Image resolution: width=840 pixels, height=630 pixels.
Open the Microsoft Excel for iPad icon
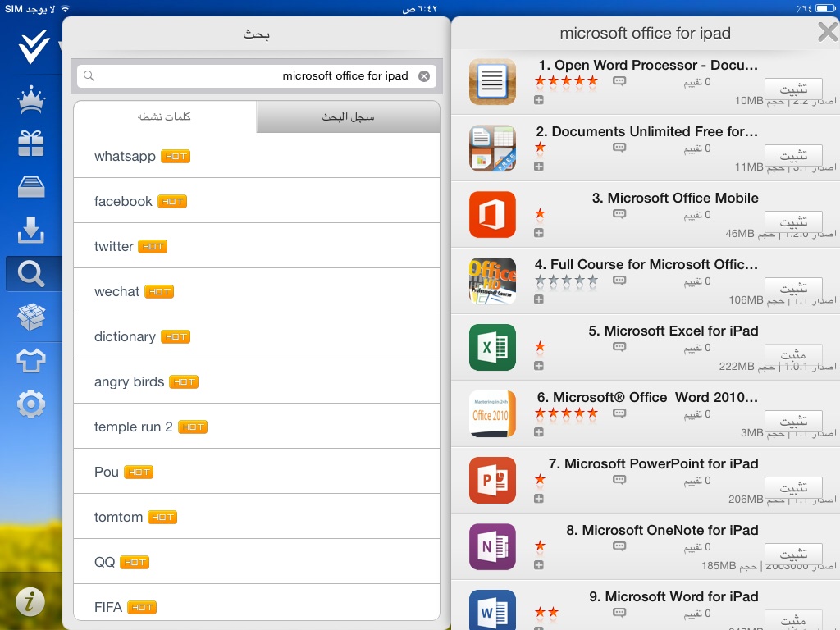[492, 347]
